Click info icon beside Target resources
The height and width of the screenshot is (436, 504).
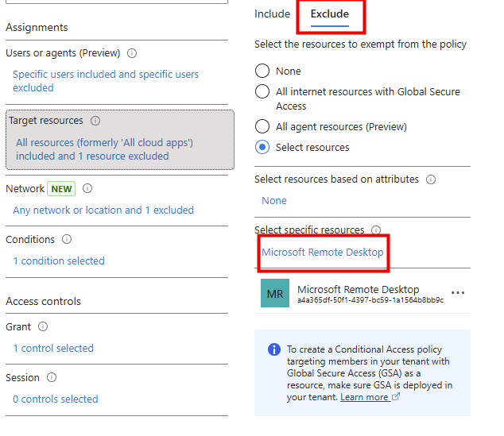pos(95,121)
